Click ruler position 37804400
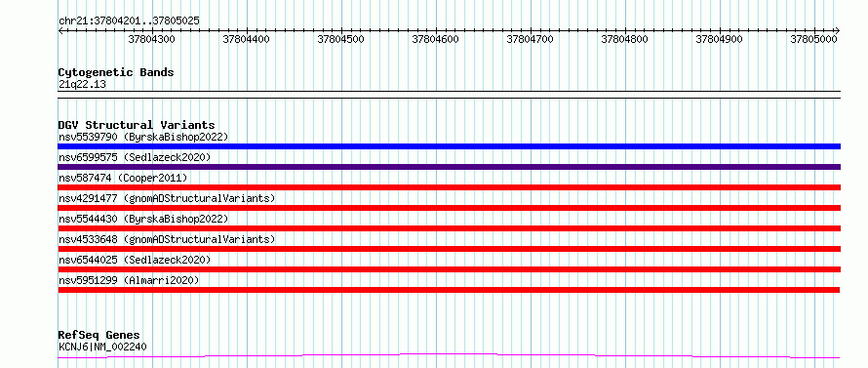 (247, 39)
